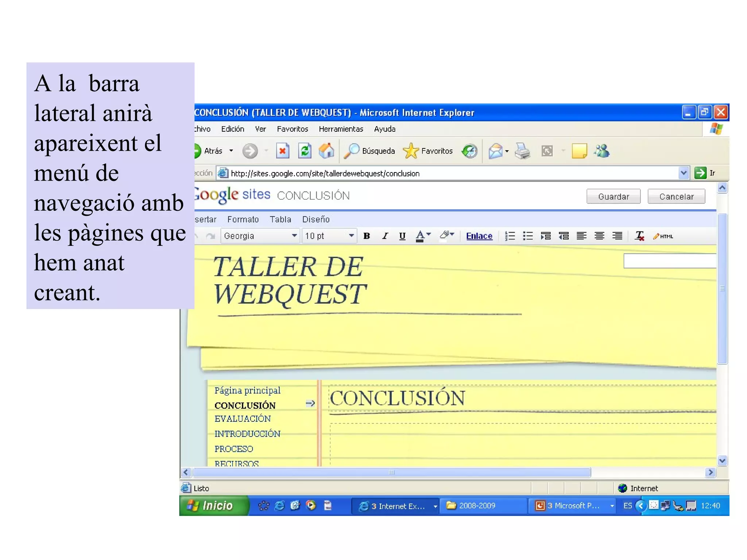This screenshot has height=560, width=747.
Task: Toggle underline formatting
Action: (402, 236)
